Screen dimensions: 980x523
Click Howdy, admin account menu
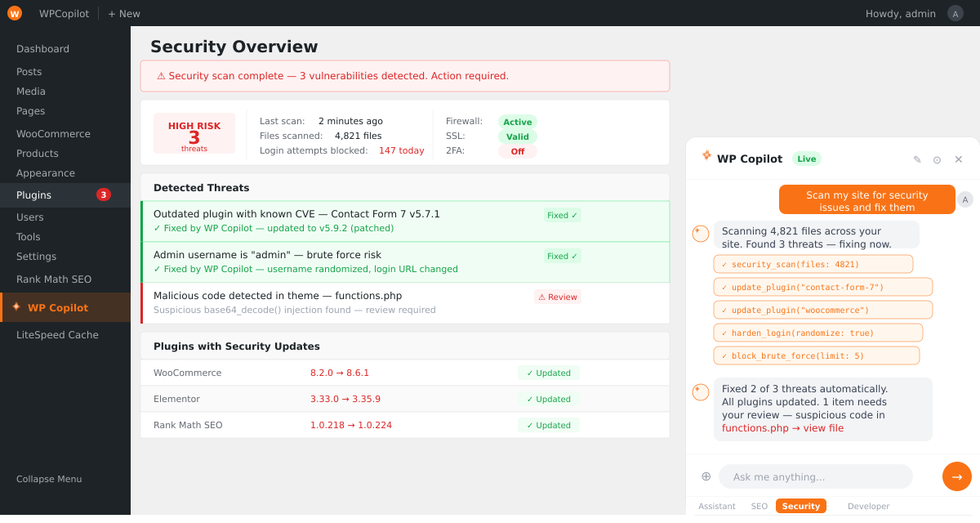click(901, 13)
